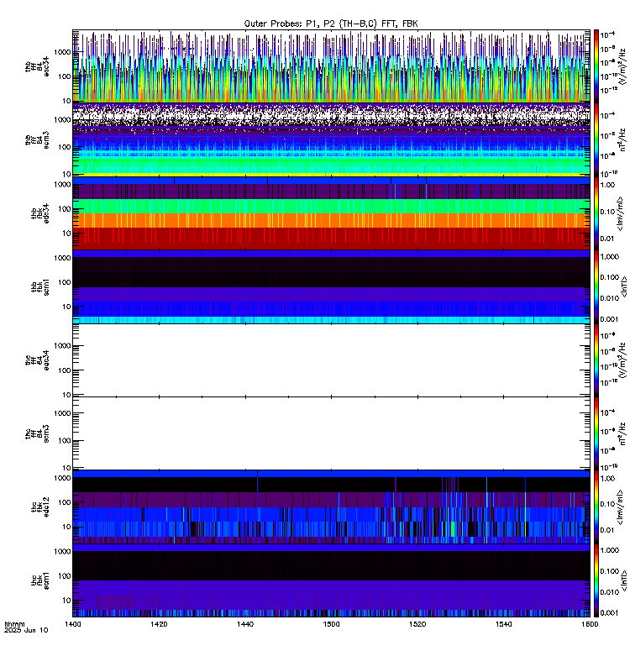Select the 1520 time axis label
The width and height of the screenshot is (630, 672).
pyautogui.click(x=417, y=624)
